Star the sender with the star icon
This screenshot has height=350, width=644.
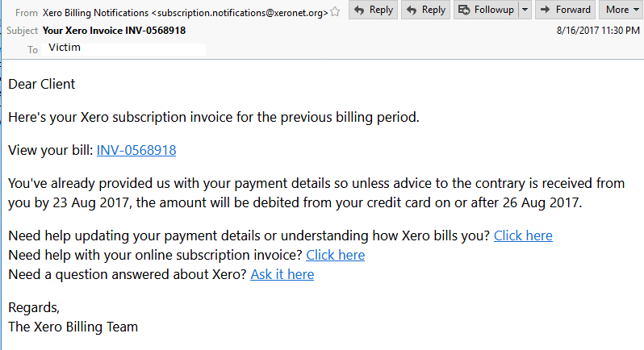pyautogui.click(x=335, y=12)
